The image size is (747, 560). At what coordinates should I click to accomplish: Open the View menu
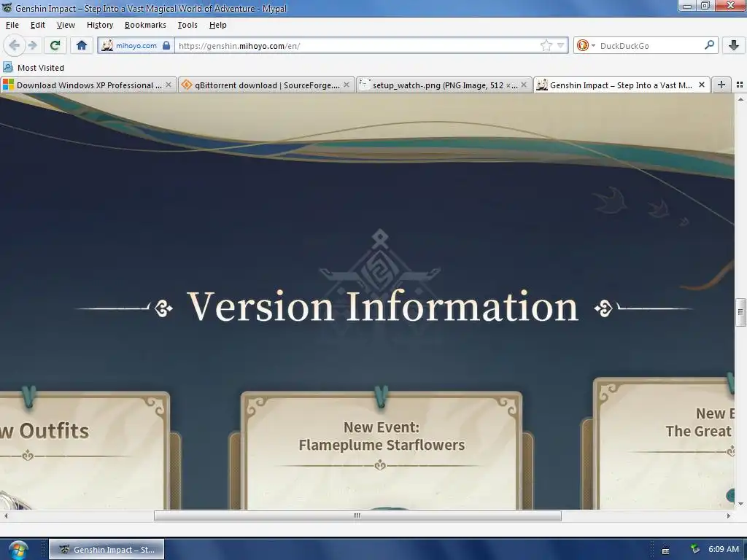tap(66, 25)
